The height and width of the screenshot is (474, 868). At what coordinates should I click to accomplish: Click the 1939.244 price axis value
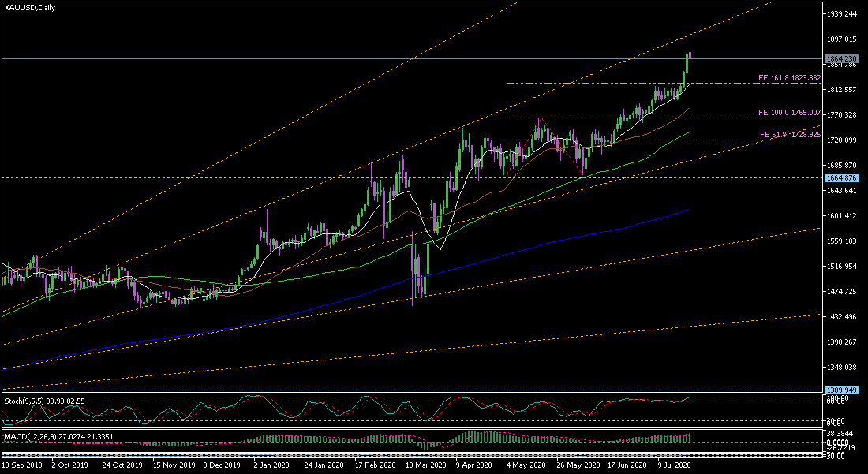tap(841, 14)
